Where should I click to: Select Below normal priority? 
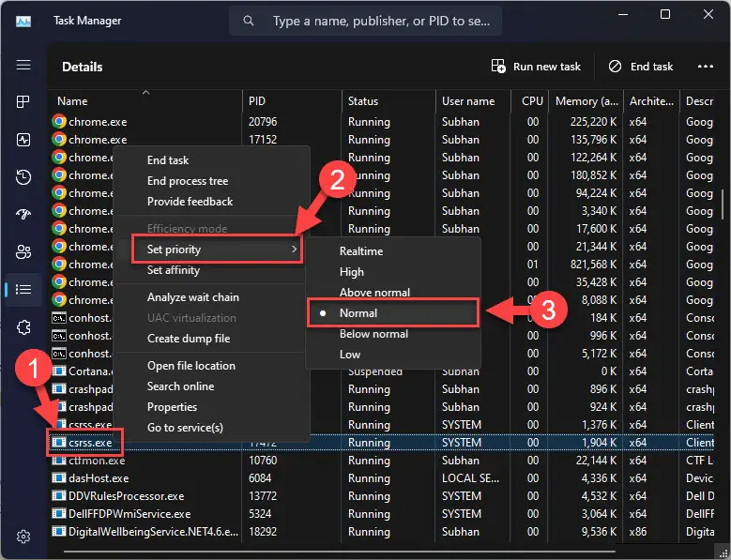392,334
